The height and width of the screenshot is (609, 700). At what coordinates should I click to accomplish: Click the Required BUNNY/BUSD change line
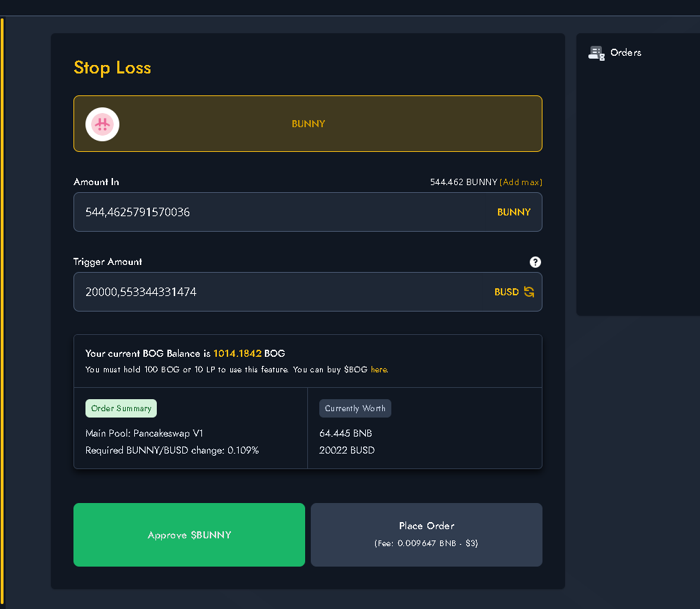click(x=172, y=450)
